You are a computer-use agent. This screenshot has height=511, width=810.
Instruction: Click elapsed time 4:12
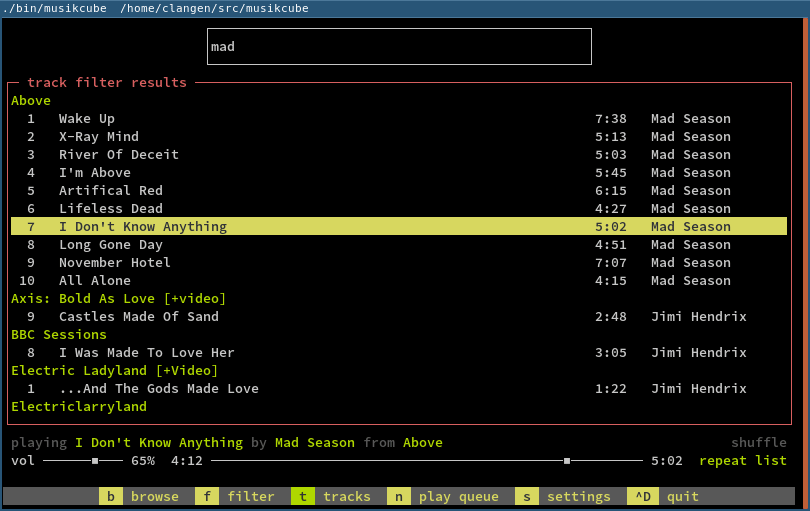(186, 461)
